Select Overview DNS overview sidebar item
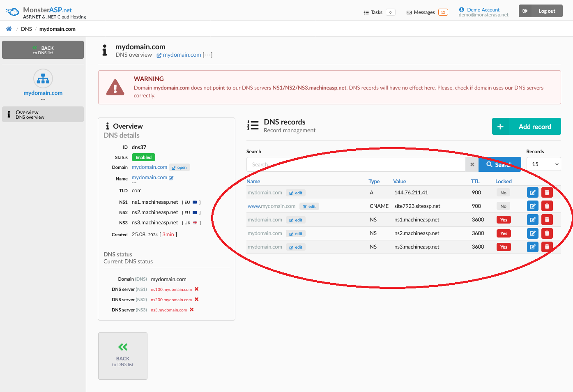 coord(43,114)
